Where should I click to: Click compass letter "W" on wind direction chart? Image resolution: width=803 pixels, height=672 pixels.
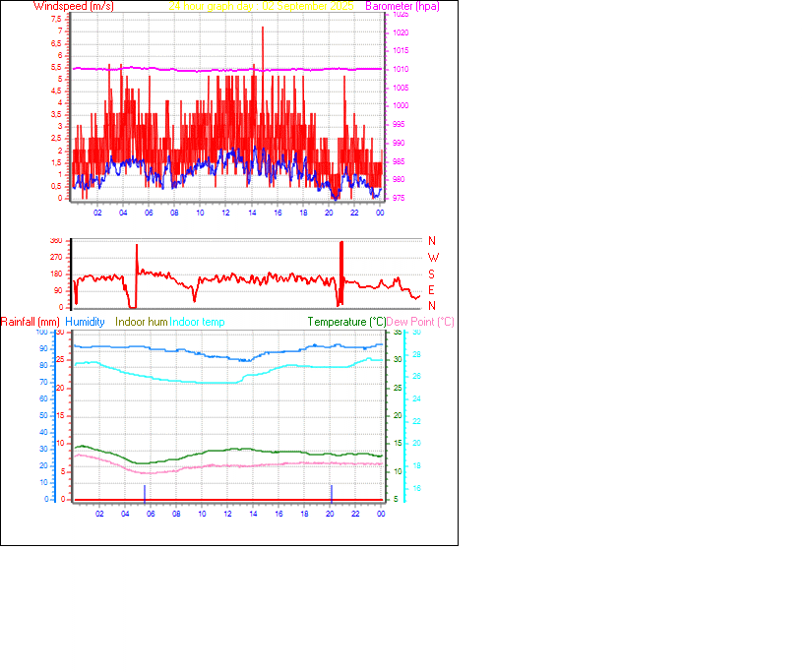433,258
